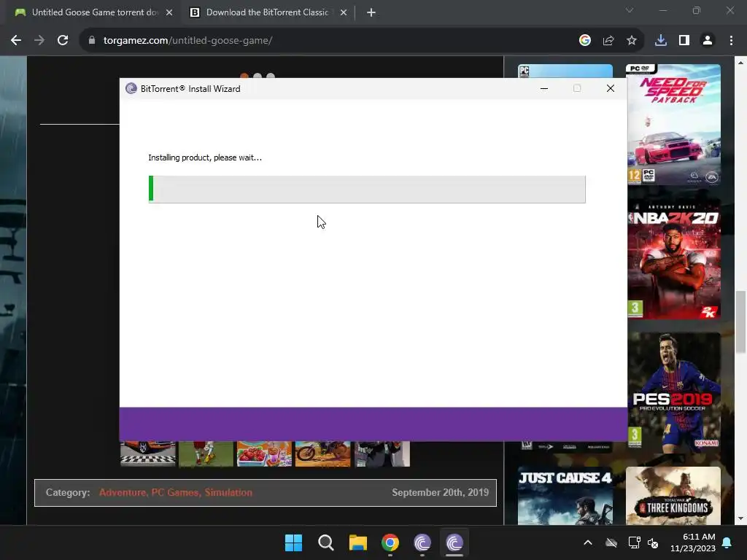Open the Adventure category link
Screen dimensions: 747x560
(x=123, y=492)
